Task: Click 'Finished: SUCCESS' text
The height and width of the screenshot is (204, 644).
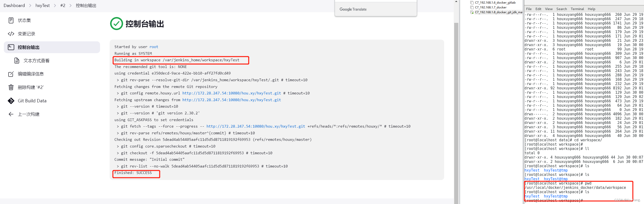Action: [x=133, y=173]
